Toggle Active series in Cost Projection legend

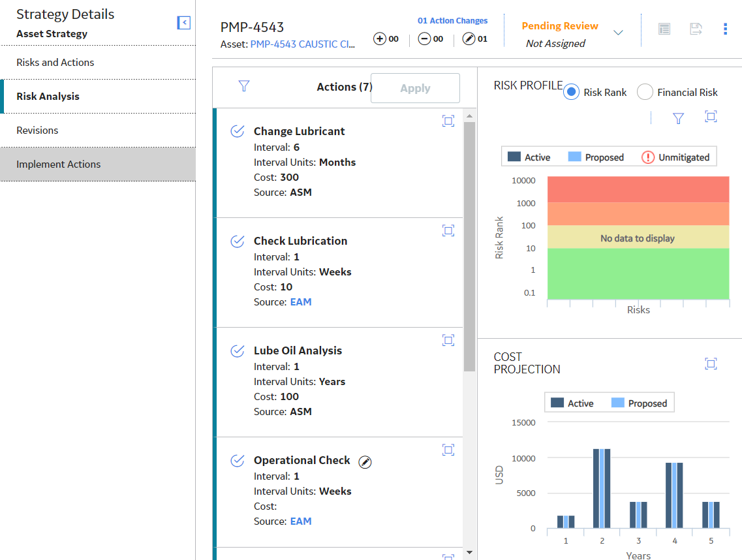[572, 403]
